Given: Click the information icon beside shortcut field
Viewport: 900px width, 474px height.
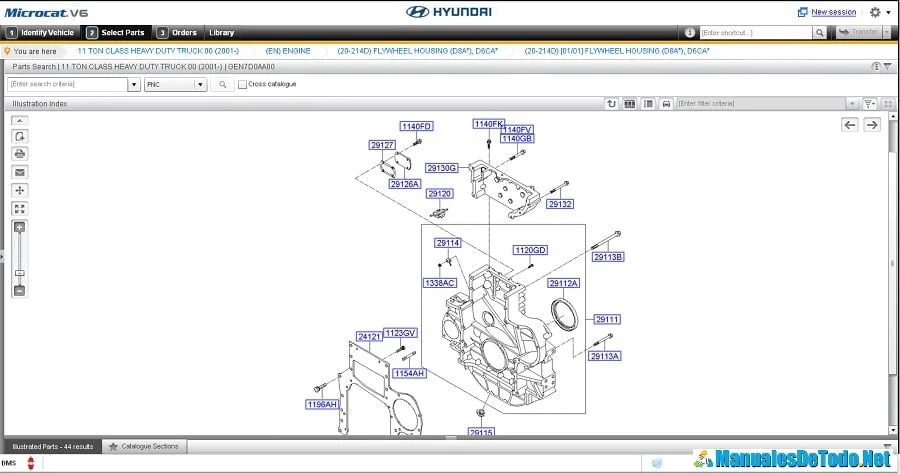Looking at the screenshot, I should click(x=690, y=33).
